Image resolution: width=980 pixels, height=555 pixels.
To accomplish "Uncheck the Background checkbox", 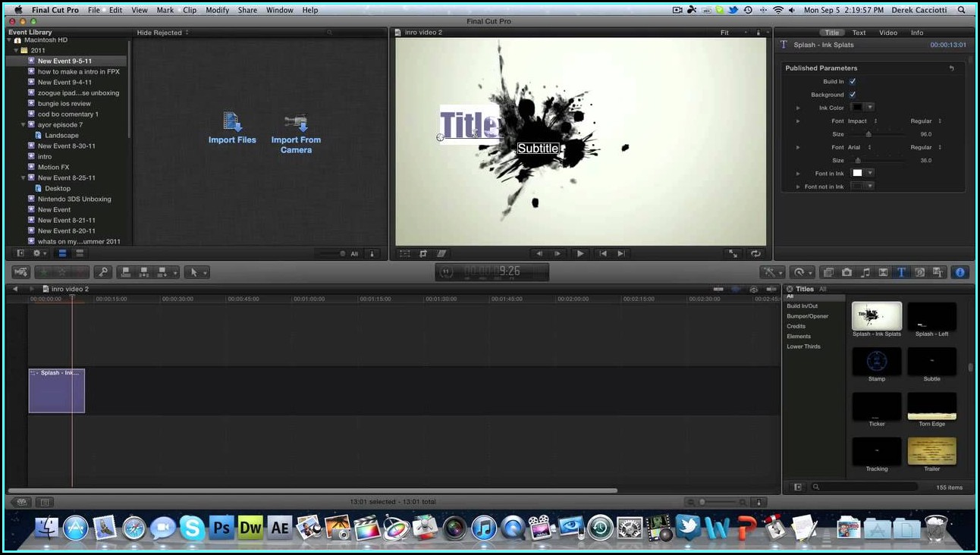I will [x=853, y=95].
